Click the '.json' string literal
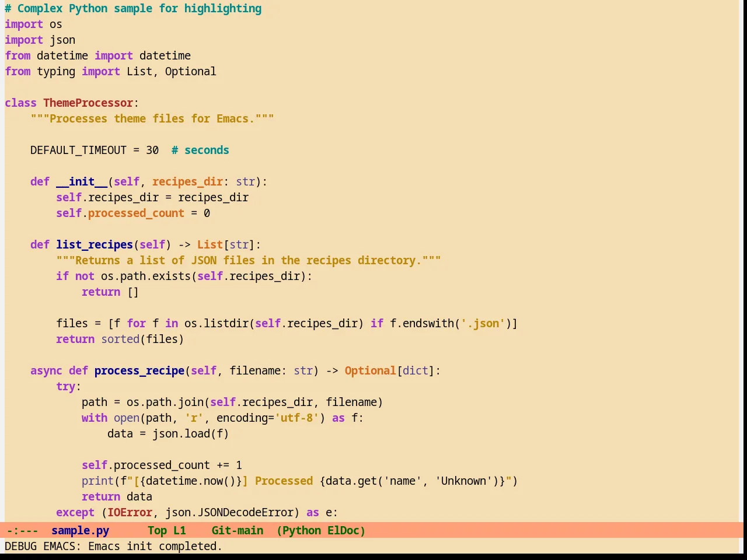This screenshot has width=747, height=560. click(x=483, y=323)
